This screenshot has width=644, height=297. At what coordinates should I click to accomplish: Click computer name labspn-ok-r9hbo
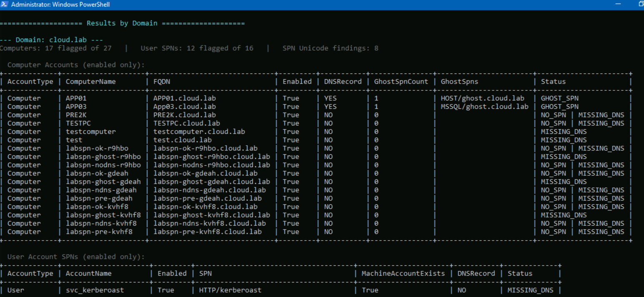(x=97, y=148)
